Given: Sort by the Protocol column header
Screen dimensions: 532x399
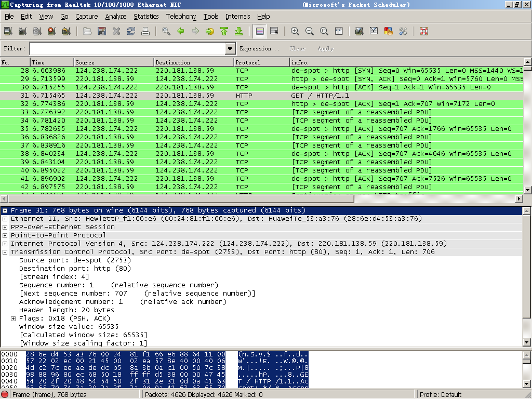Looking at the screenshot, I should tap(261, 62).
